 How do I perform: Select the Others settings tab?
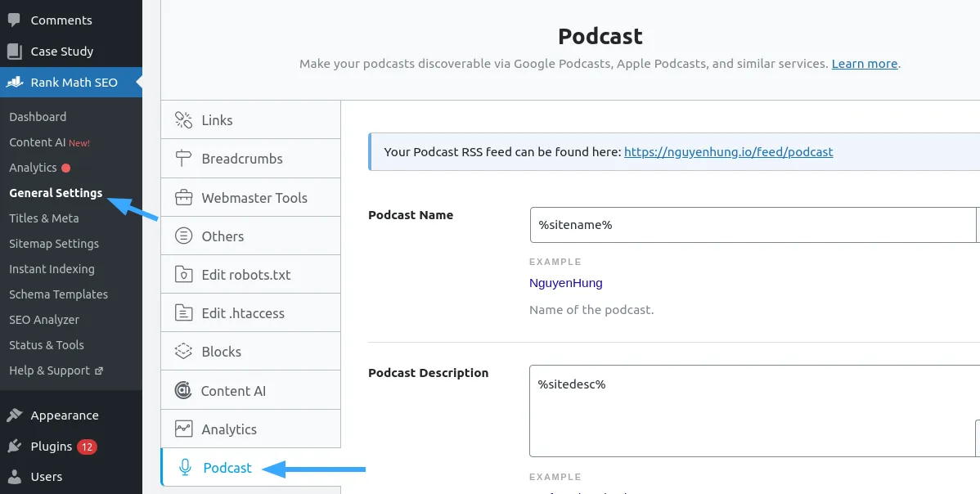coord(250,236)
